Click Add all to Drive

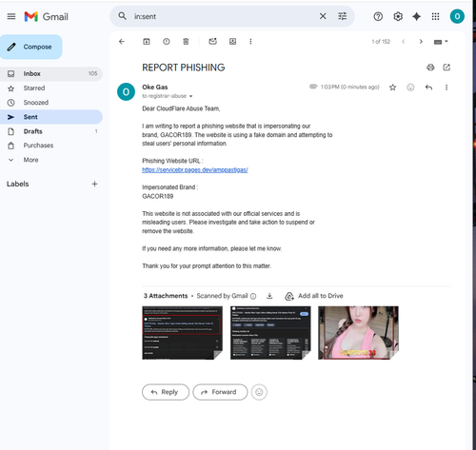[314, 296]
